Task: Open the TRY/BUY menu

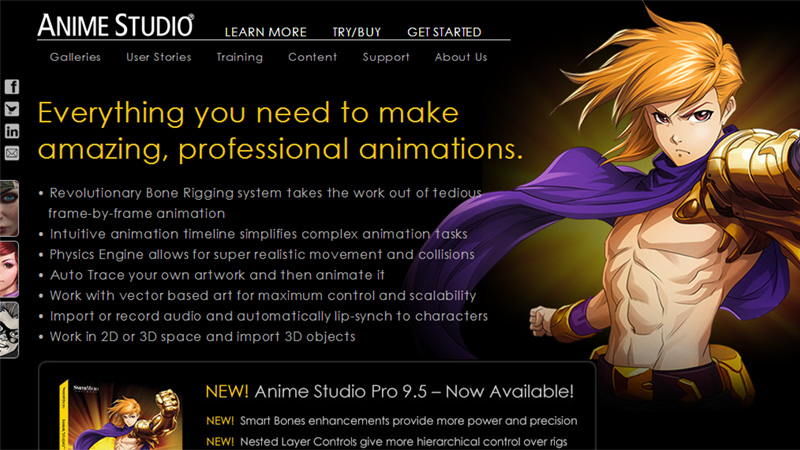Action: (357, 32)
